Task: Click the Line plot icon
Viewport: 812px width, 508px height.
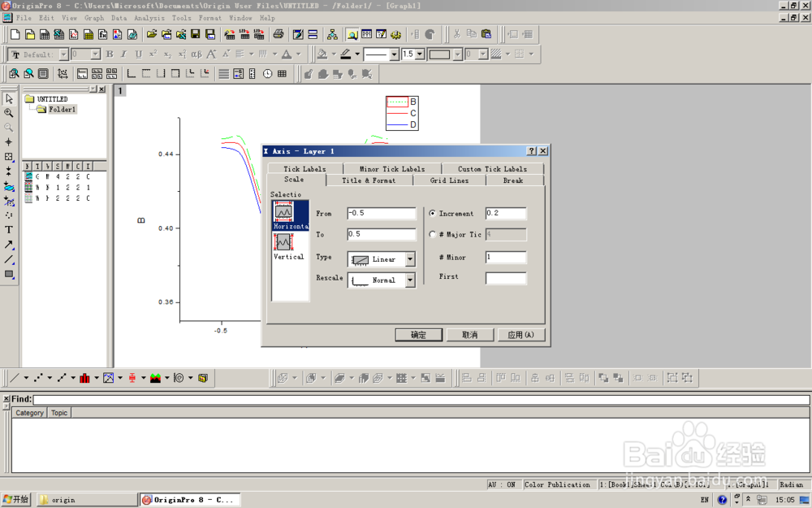Action: click(x=15, y=378)
